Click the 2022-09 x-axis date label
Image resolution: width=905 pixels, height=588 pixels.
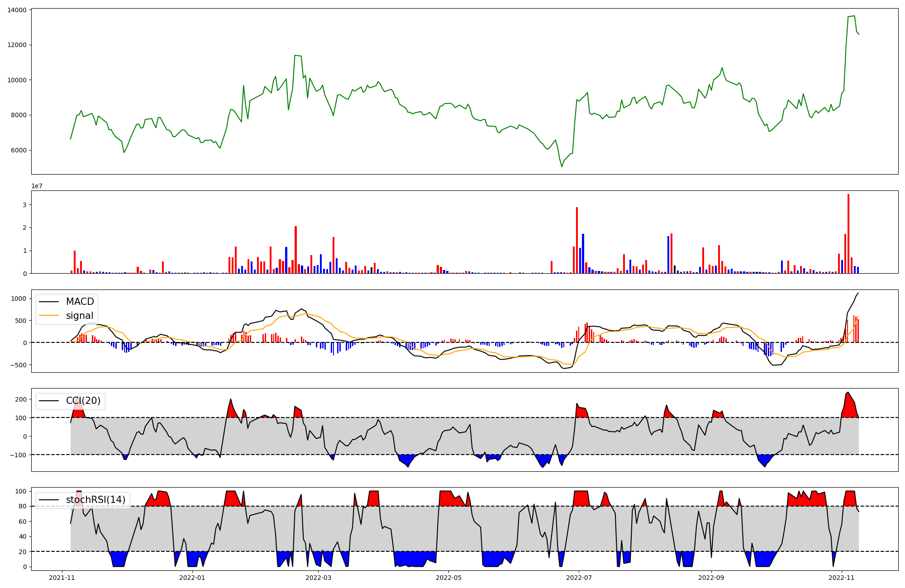pyautogui.click(x=711, y=578)
